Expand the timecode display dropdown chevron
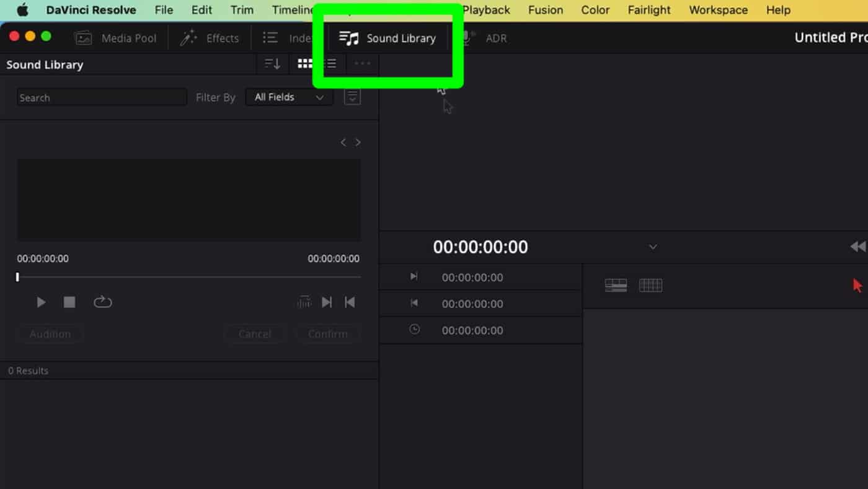 pyautogui.click(x=652, y=247)
